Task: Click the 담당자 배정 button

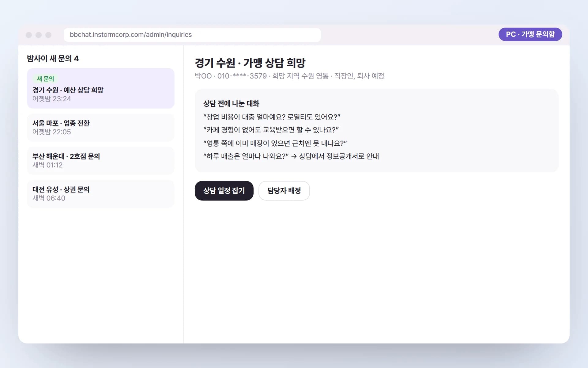Action: (x=284, y=190)
